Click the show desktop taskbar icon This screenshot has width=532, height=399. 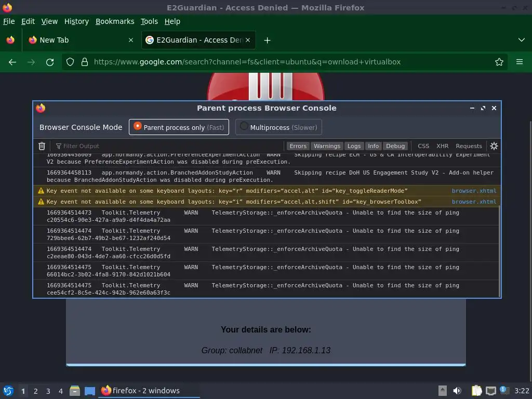coord(90,391)
